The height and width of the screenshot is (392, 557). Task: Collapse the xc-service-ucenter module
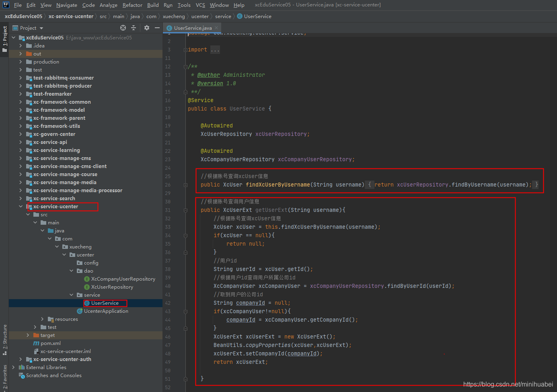point(21,206)
